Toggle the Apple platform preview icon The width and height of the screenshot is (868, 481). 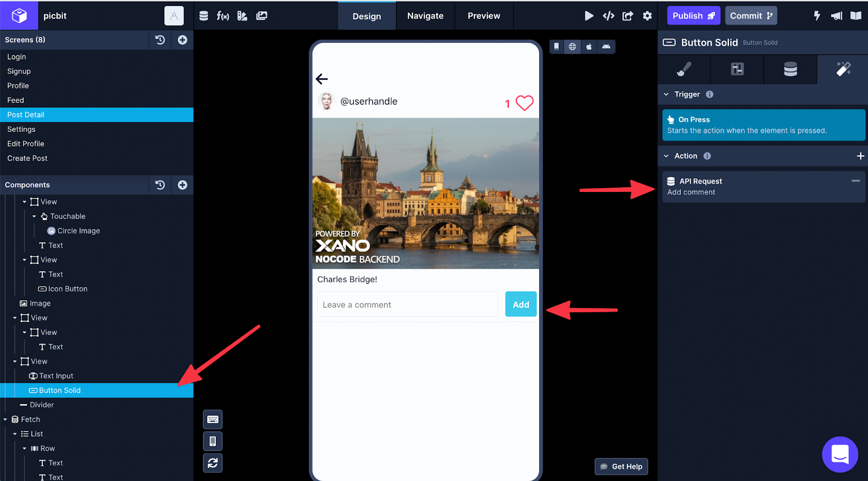click(x=589, y=47)
